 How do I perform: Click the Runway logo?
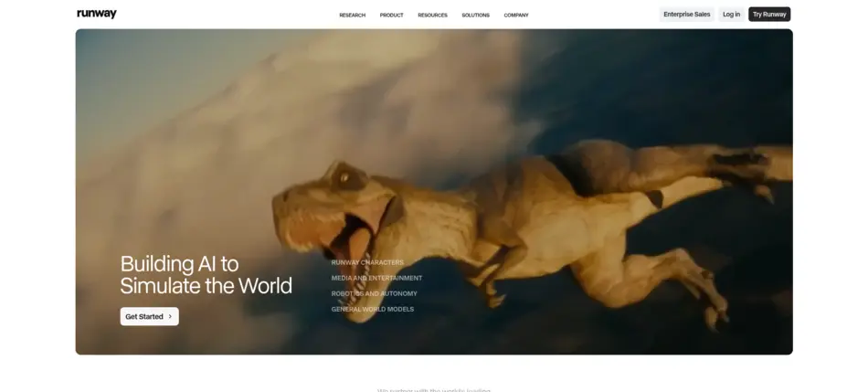tap(96, 15)
